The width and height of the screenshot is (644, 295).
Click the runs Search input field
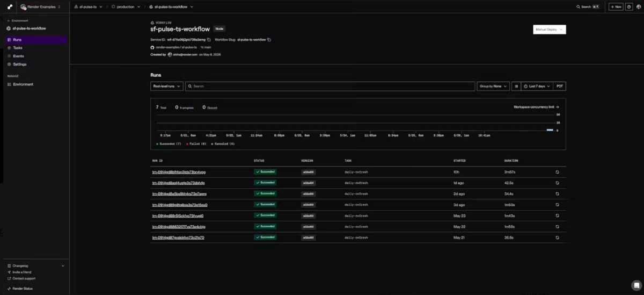[x=330, y=86]
